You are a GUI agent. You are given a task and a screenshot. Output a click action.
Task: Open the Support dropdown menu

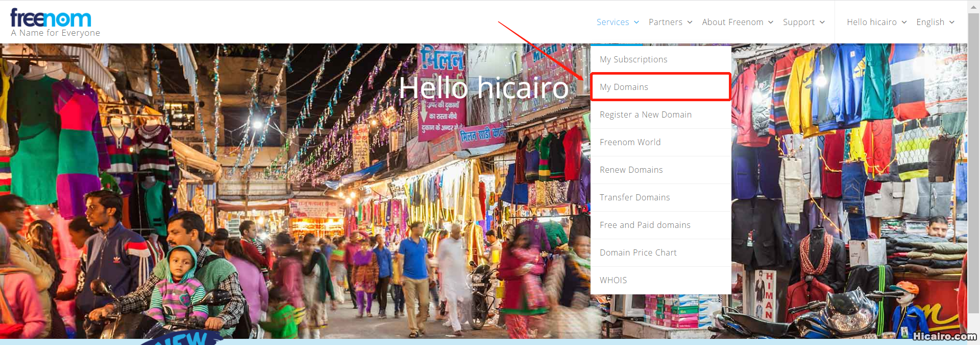(x=799, y=22)
